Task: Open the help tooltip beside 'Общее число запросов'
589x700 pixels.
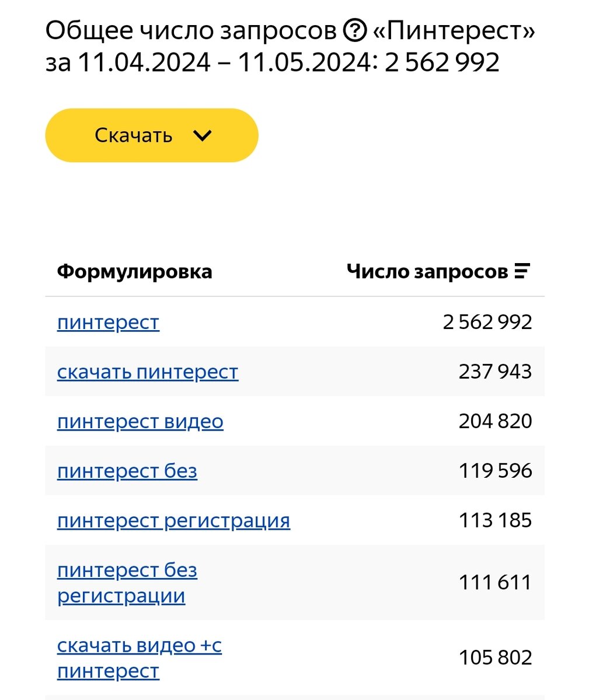Action: pyautogui.click(x=355, y=31)
